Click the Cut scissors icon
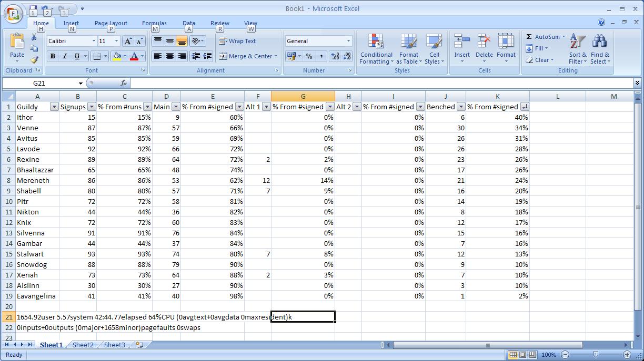 35,37
